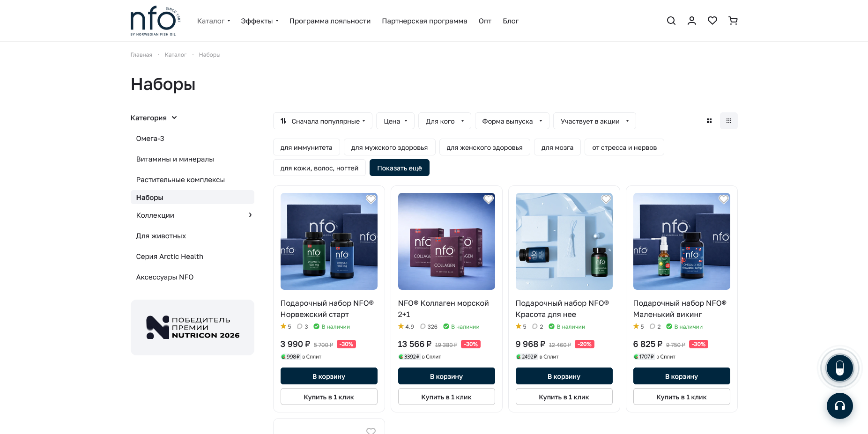Switch to compact grid view

pyautogui.click(x=729, y=121)
